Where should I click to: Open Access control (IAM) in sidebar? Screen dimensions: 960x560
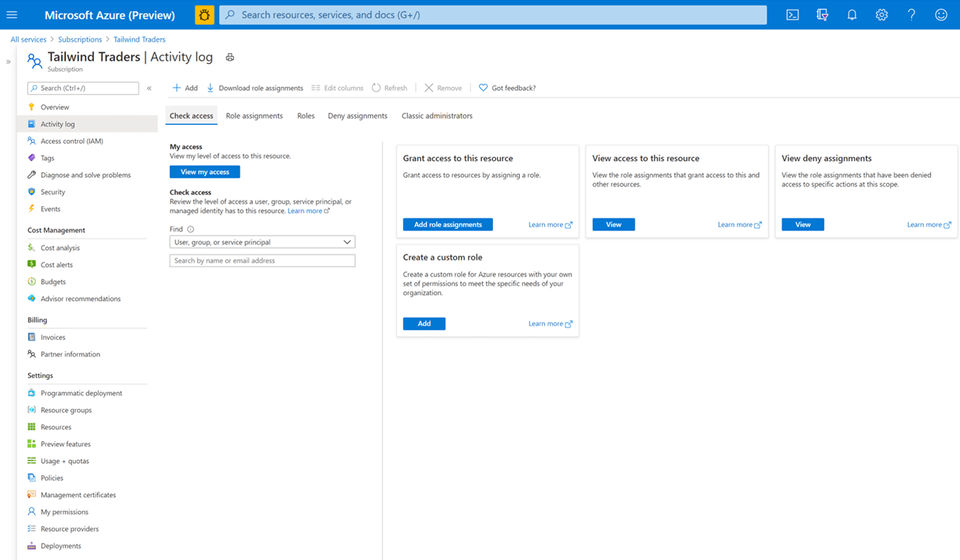(72, 141)
